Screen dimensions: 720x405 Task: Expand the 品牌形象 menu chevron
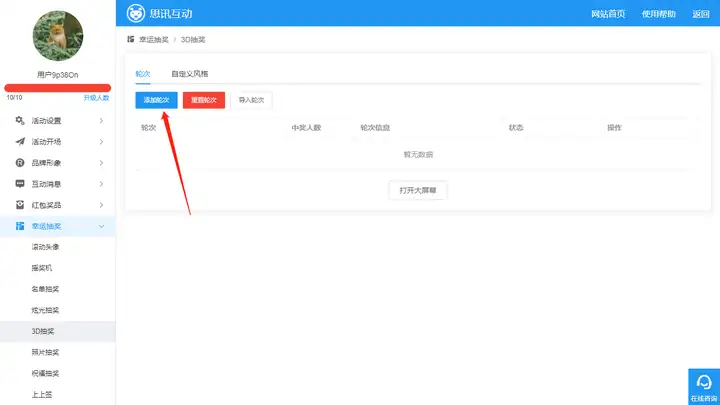click(101, 163)
